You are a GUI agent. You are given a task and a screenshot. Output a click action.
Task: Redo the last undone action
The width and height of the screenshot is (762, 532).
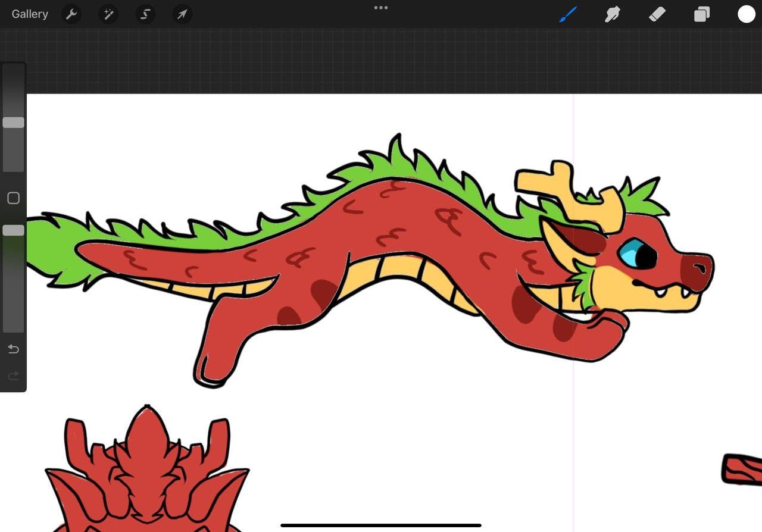[x=13, y=375]
